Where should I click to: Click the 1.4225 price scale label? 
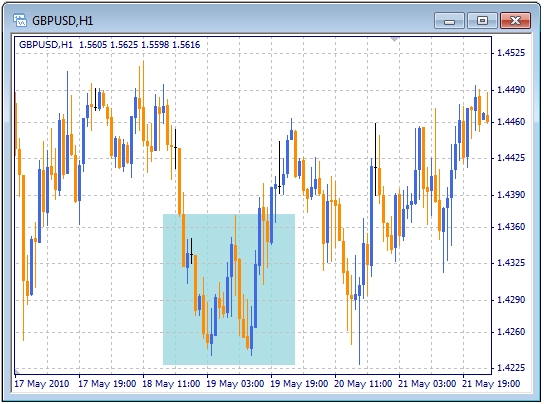click(x=511, y=368)
